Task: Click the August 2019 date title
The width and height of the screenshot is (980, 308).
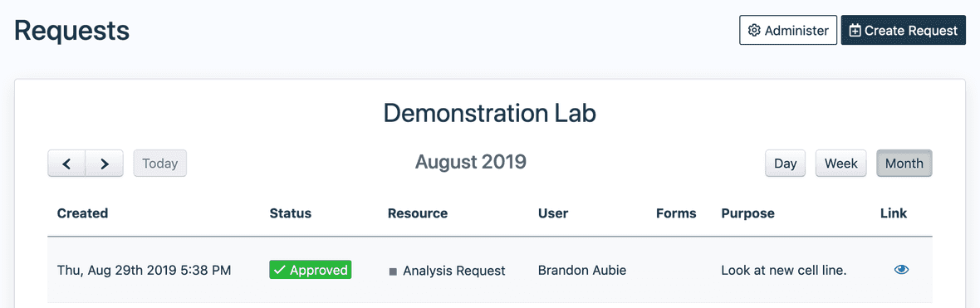Action: coord(471,163)
